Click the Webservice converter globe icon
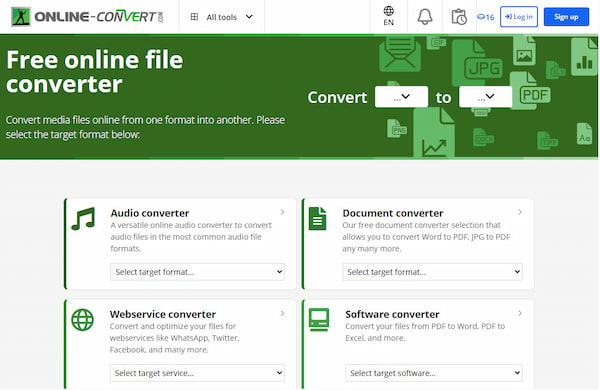Image resolution: width=600 pixels, height=390 pixels. [x=82, y=320]
